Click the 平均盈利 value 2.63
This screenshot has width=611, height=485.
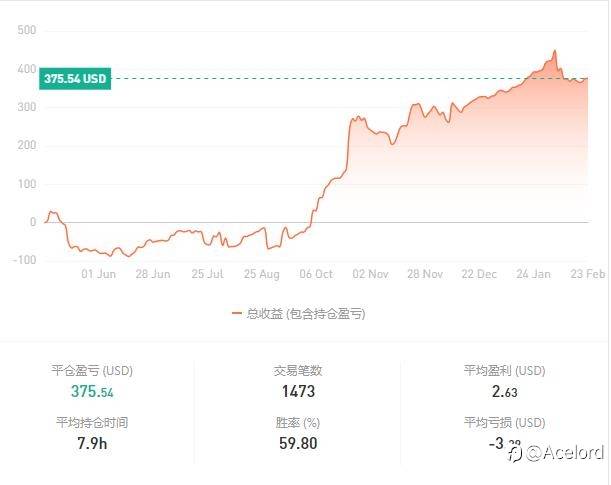click(x=504, y=391)
